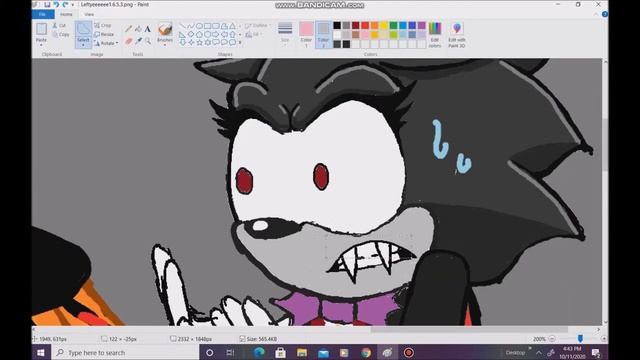Screen dimensions: 640x360
Task: Click Edit with Paint 3D
Action: coord(457,36)
